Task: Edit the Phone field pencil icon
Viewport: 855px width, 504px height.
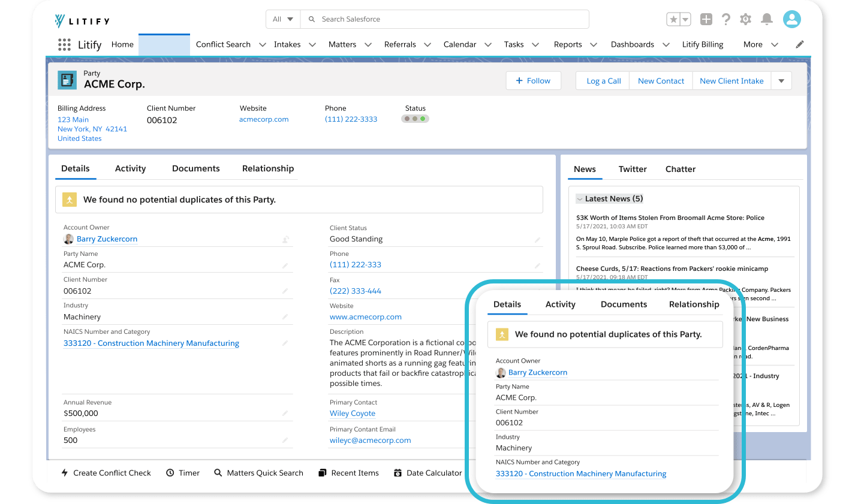Action: click(538, 265)
